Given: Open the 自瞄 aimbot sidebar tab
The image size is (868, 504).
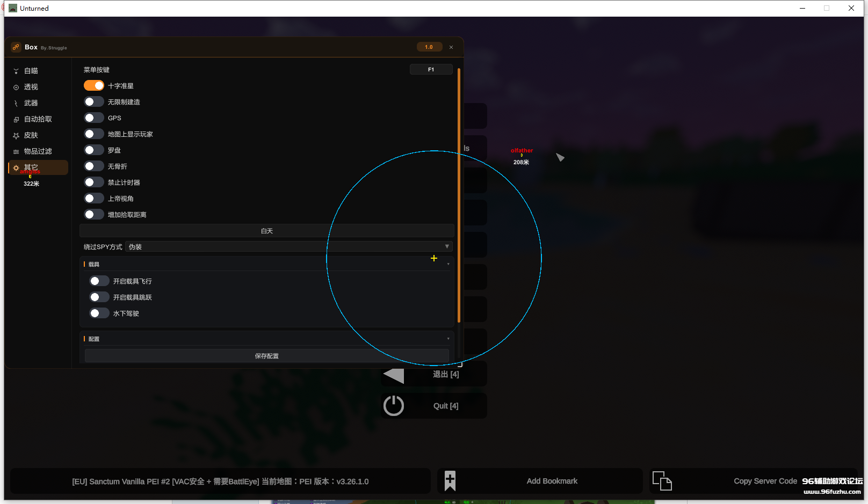Looking at the screenshot, I should point(31,71).
